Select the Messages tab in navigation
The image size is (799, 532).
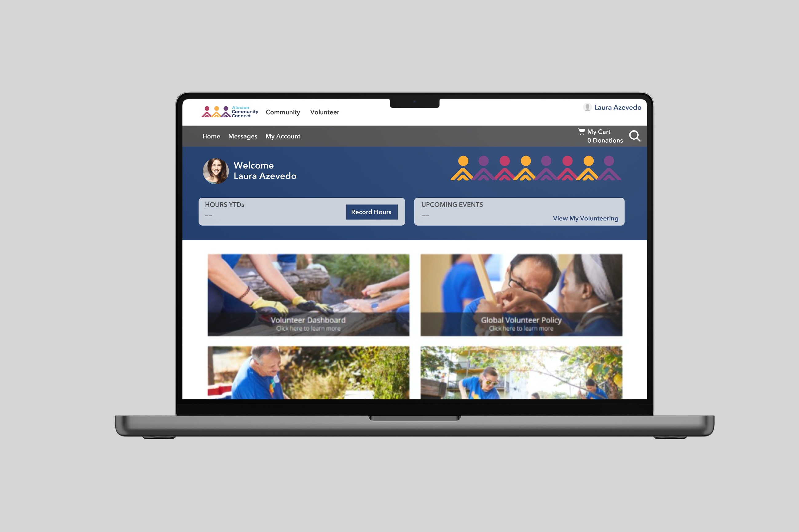(x=243, y=136)
